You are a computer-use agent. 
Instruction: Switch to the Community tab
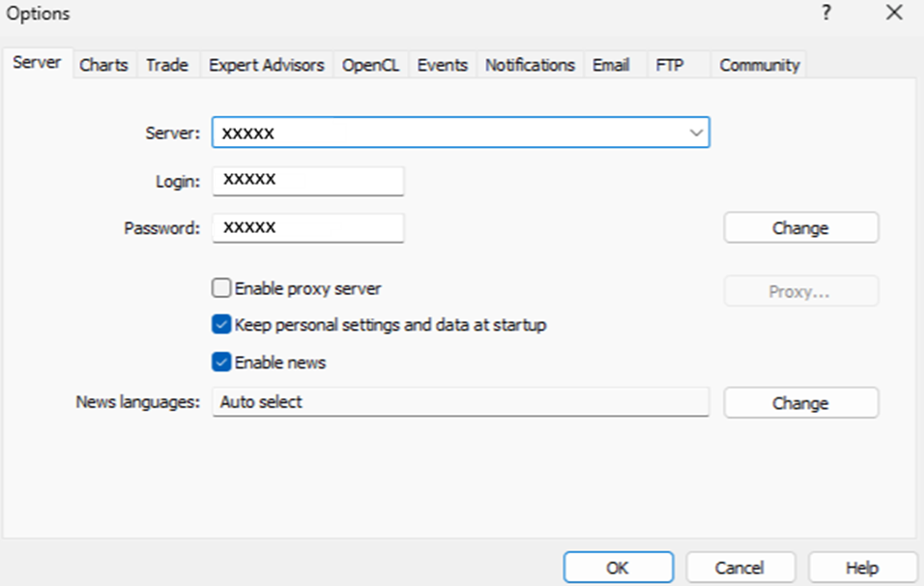tap(759, 65)
